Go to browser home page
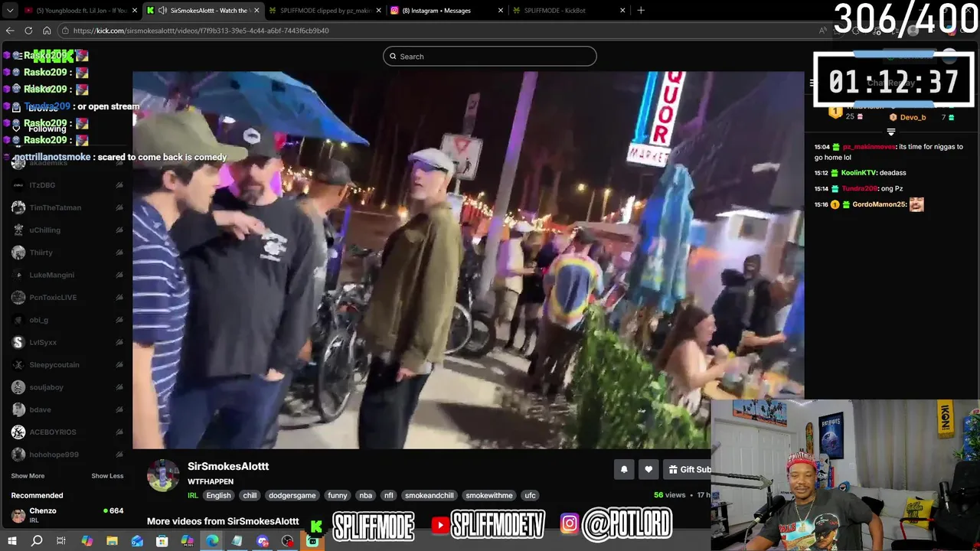 coord(47,31)
